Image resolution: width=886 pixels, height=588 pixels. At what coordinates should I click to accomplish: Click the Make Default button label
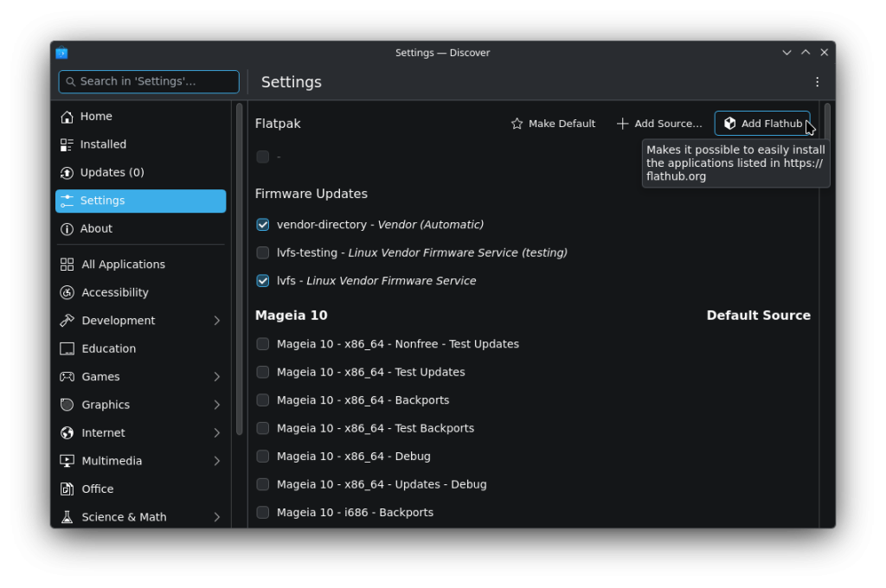coord(562,124)
